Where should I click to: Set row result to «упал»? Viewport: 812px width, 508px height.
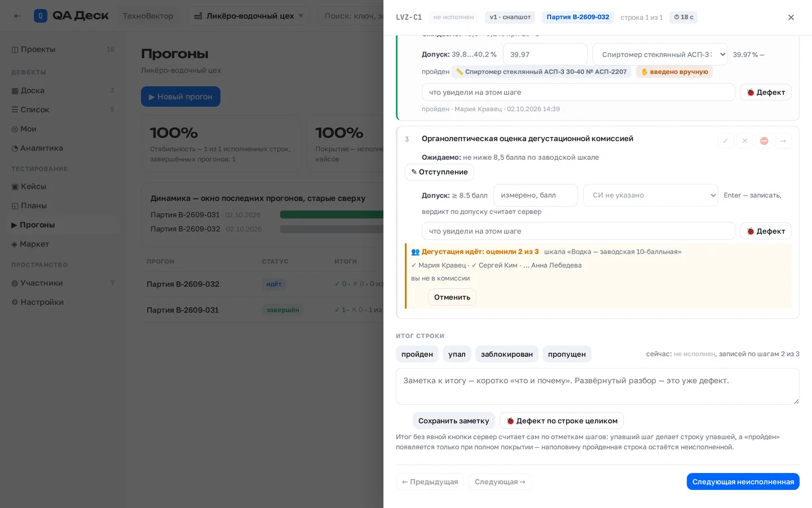click(x=457, y=354)
